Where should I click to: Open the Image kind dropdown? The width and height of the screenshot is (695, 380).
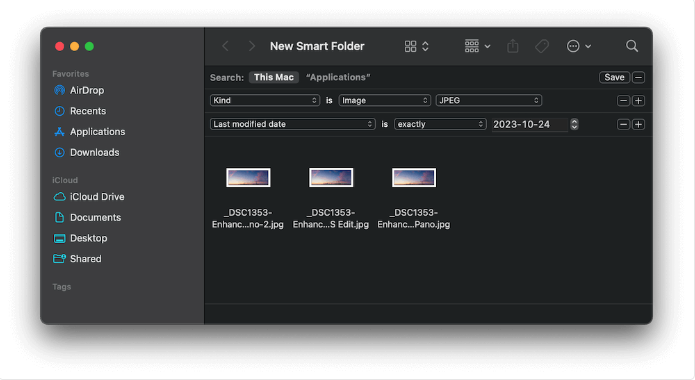click(x=385, y=101)
